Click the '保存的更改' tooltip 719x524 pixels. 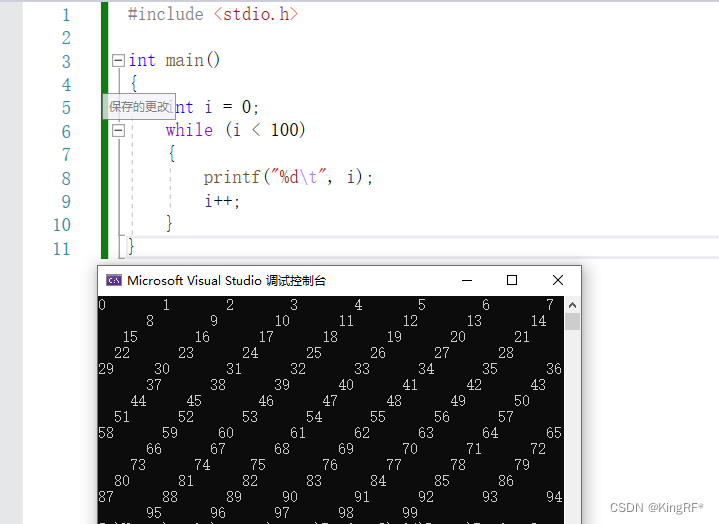139,106
